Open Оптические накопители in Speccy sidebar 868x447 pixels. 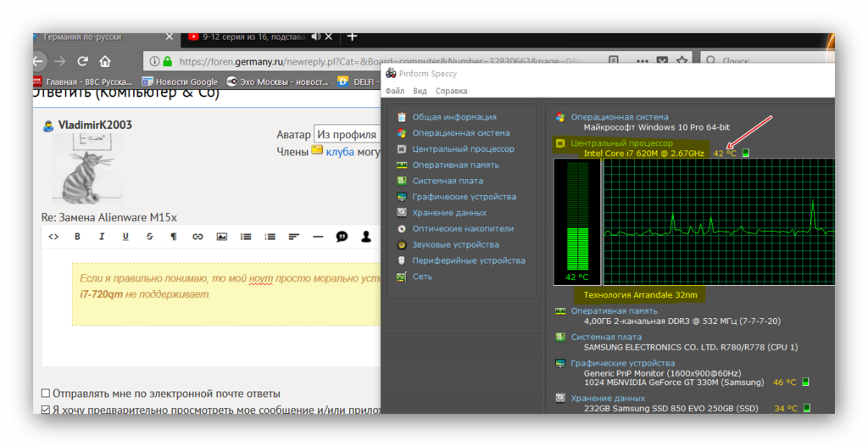click(x=463, y=229)
